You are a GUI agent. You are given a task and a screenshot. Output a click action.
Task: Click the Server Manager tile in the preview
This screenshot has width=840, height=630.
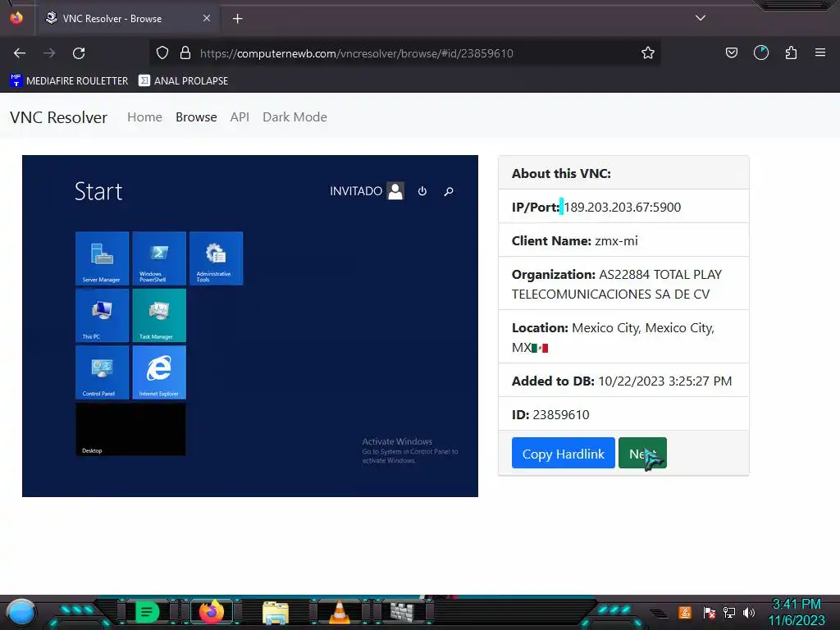point(102,258)
